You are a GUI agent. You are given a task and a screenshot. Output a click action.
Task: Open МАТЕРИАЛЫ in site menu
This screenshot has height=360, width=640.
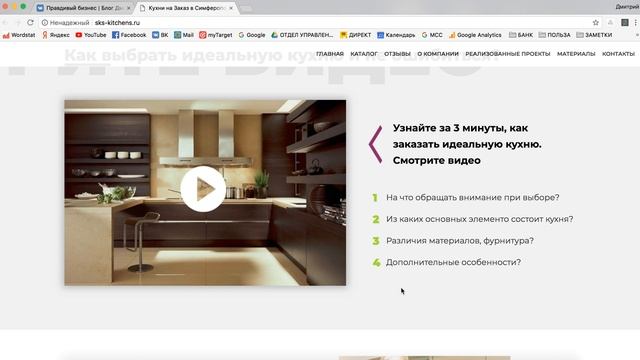576,54
